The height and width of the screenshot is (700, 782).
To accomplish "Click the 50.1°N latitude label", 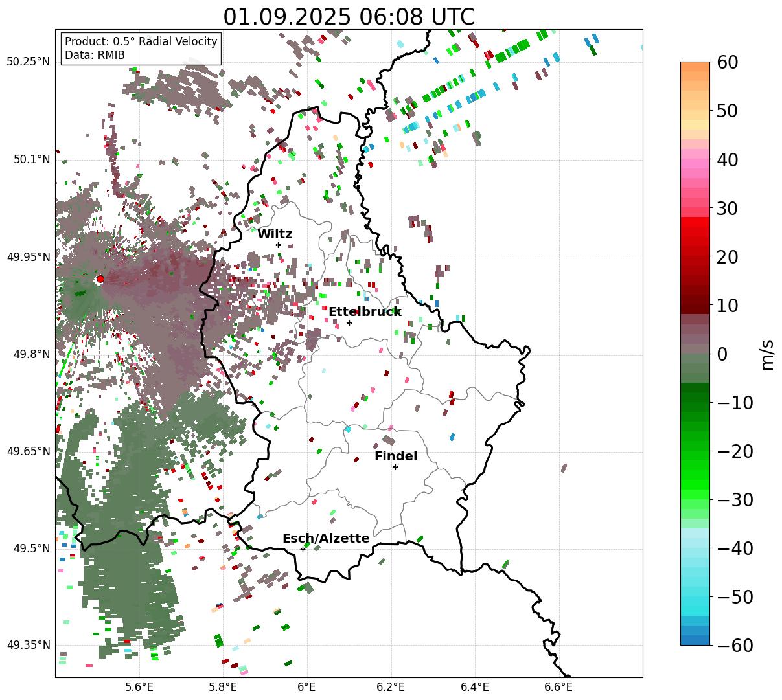I will 31,159.
